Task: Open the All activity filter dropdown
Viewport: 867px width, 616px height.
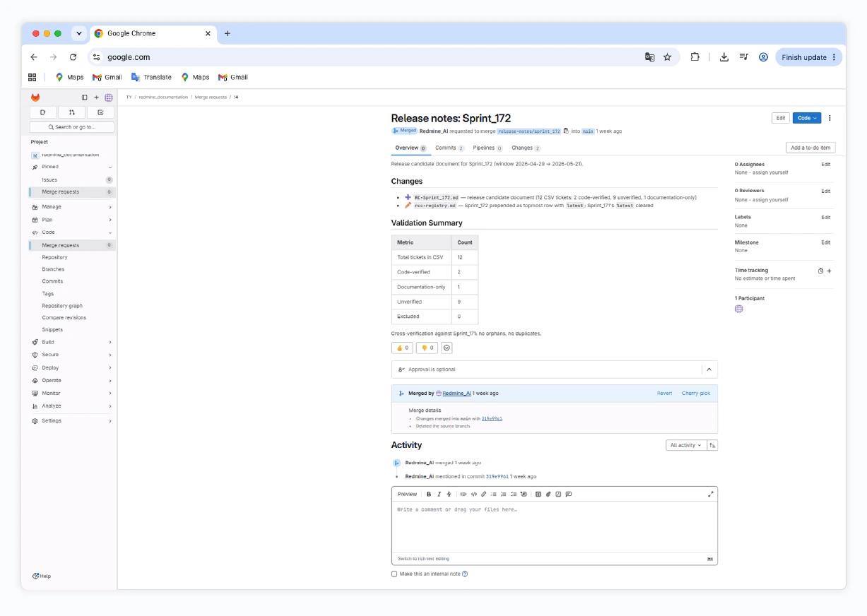Action: click(x=685, y=445)
